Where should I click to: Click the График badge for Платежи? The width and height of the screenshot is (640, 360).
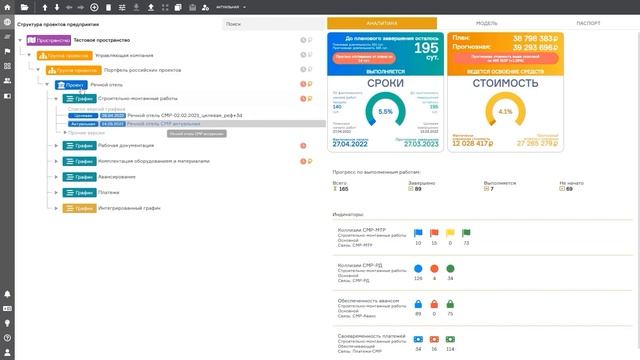[x=79, y=192]
